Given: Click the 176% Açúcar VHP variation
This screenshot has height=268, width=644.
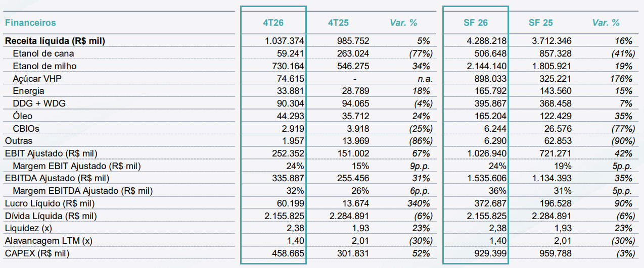Looking at the screenshot, I should pos(621,79).
